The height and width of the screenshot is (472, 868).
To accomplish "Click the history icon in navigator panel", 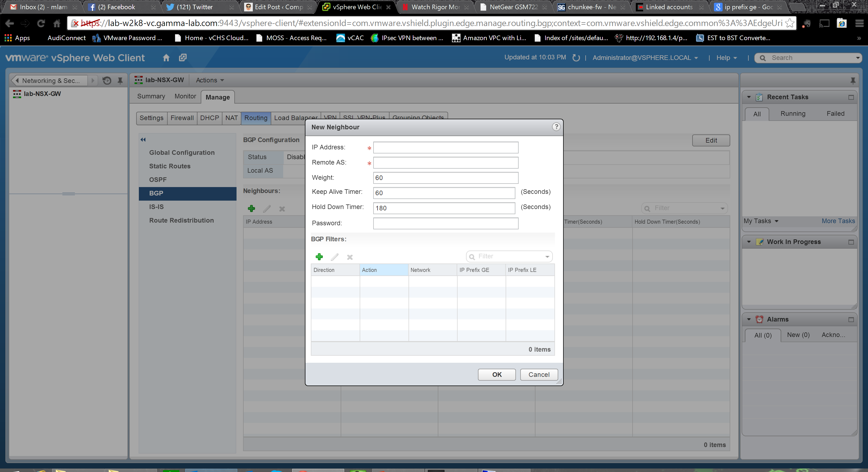I will 107,81.
